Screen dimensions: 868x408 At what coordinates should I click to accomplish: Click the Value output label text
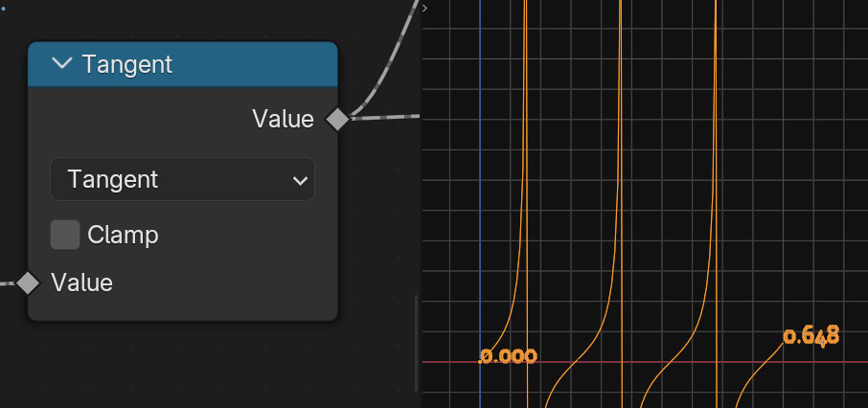click(x=283, y=119)
